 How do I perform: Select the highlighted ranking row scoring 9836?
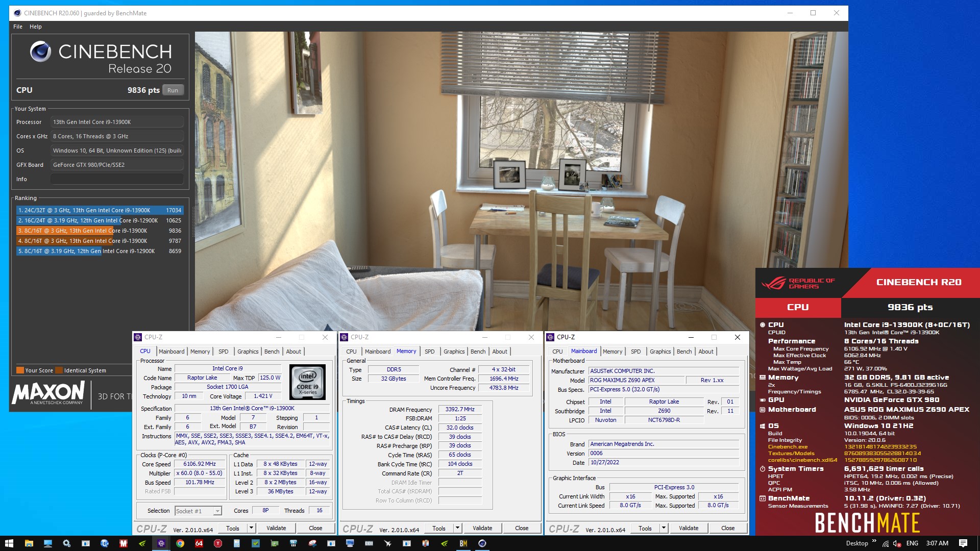100,231
